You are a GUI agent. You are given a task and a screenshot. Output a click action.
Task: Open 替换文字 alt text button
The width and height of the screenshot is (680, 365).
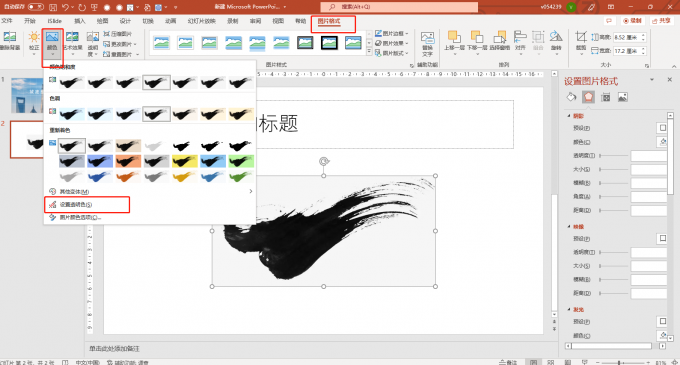pos(427,44)
